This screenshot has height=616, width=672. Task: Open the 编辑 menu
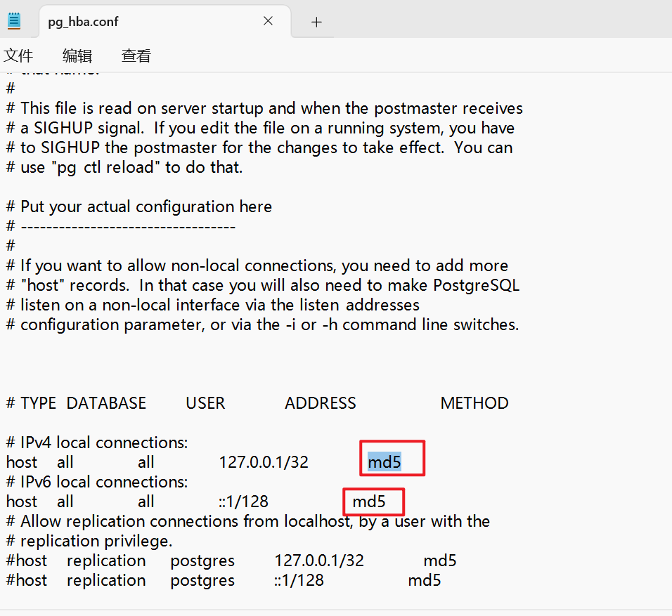[x=77, y=55]
